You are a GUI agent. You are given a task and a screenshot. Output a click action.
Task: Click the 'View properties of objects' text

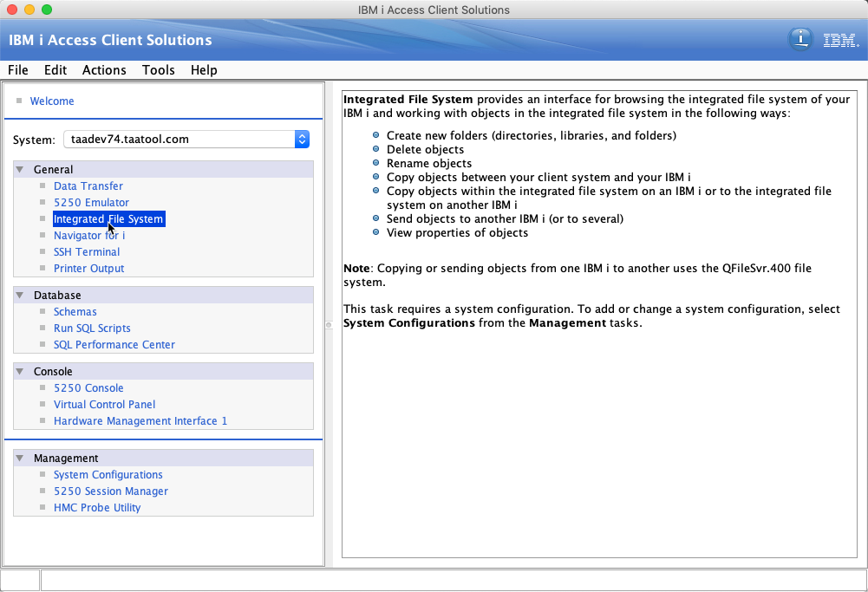(457, 232)
